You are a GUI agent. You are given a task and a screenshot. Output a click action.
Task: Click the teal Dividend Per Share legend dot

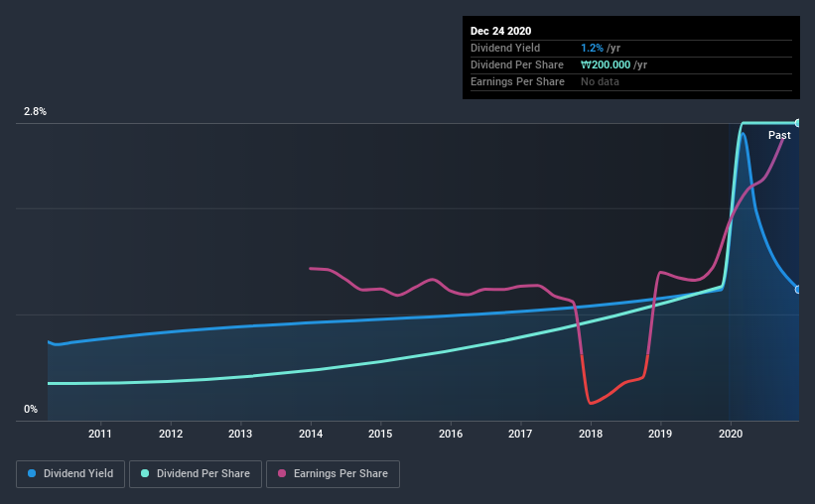pos(145,473)
